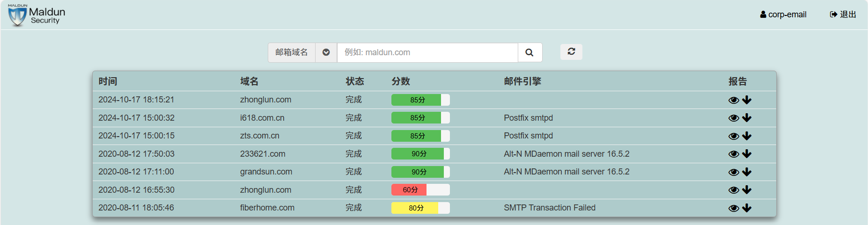View report for zts.com.cn
This screenshot has width=868, height=225.
(734, 136)
